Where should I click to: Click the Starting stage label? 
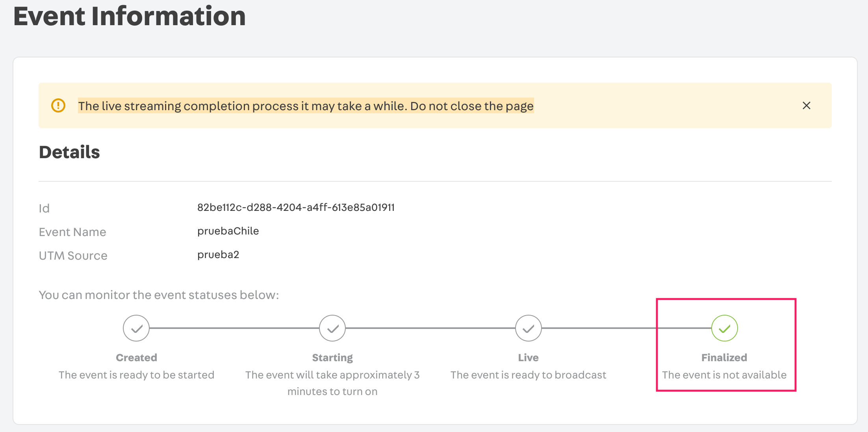pos(332,357)
